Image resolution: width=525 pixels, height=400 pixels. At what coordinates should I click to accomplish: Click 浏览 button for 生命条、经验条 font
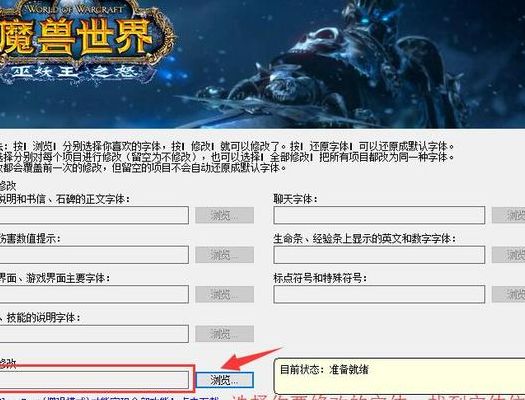[508, 255]
